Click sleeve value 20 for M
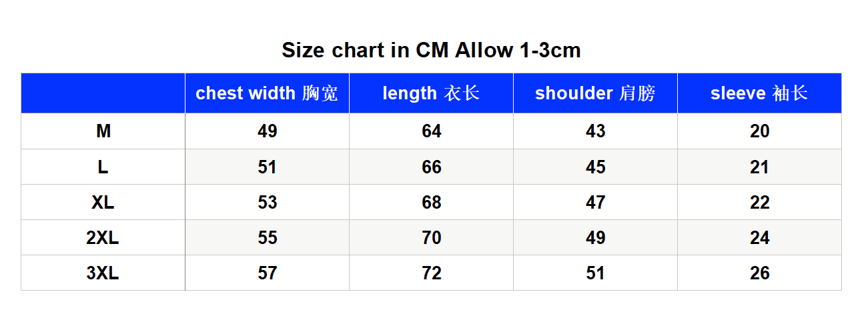The height and width of the screenshot is (310, 868). (759, 131)
